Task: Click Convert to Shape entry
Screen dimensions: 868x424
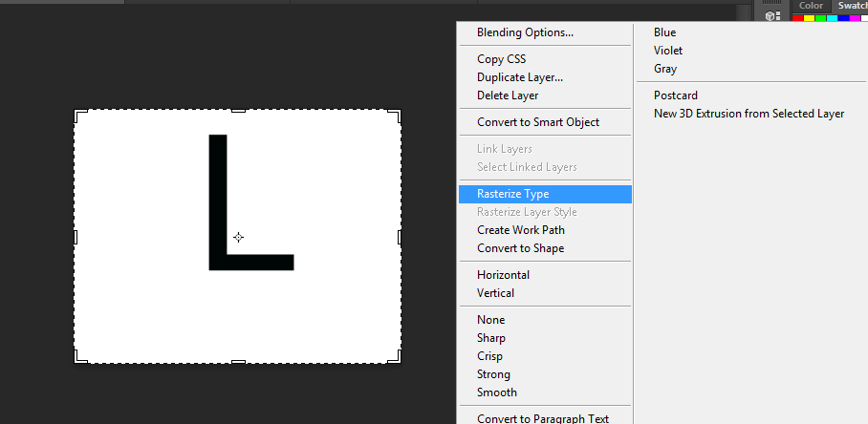Action: pos(520,248)
